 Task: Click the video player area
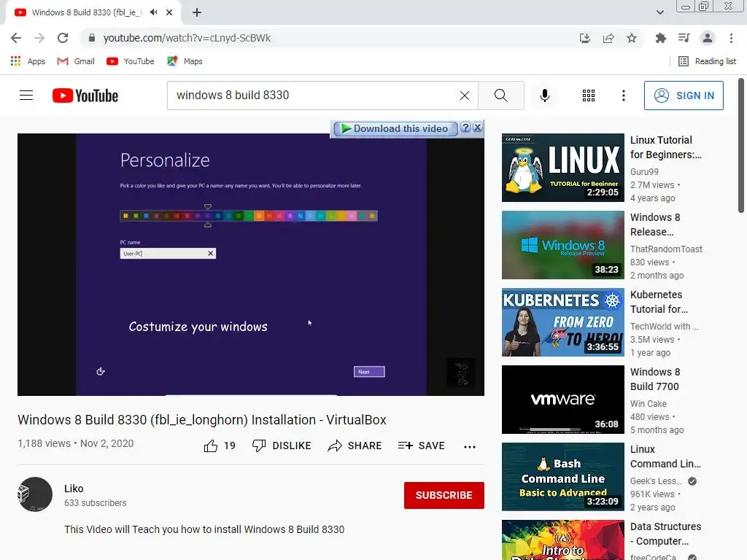[251, 264]
